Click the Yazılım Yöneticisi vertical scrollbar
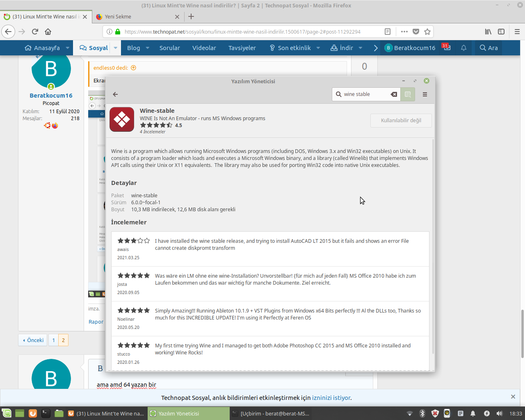Viewport: 525px width, 420px height. pos(433,246)
